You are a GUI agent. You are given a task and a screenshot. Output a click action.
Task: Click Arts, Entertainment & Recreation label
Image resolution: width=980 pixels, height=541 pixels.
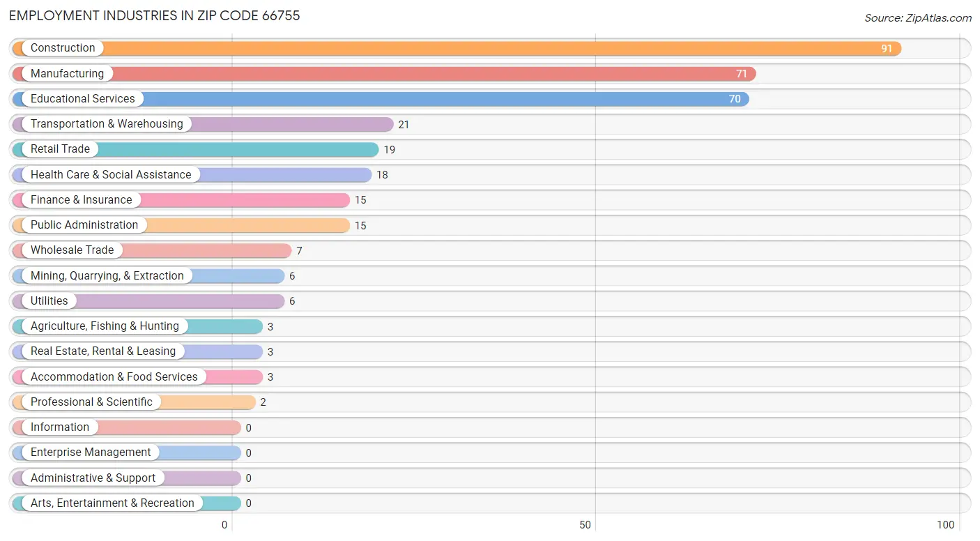pos(112,503)
